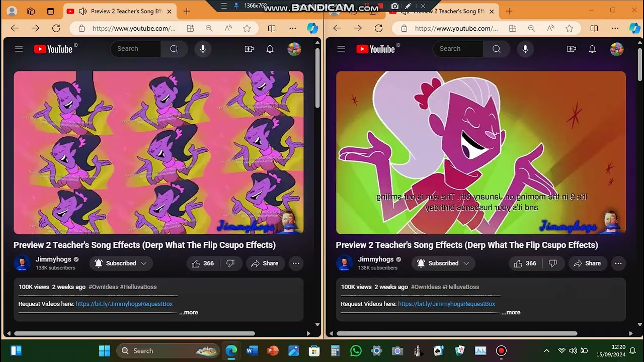Select Preview 2 Teacher's Song tab in right browser
This screenshot has height=362, width=644.
click(442, 11)
